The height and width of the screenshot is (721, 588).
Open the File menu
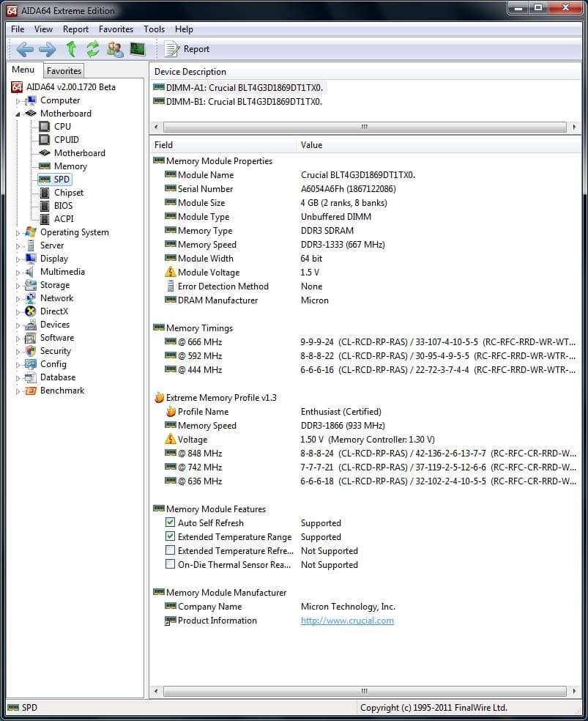pyautogui.click(x=18, y=29)
